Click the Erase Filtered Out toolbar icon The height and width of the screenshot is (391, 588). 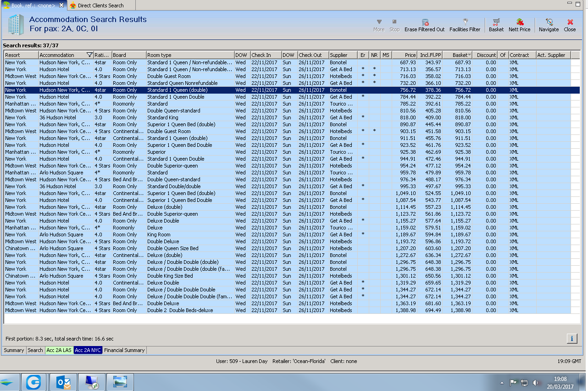pos(425,22)
